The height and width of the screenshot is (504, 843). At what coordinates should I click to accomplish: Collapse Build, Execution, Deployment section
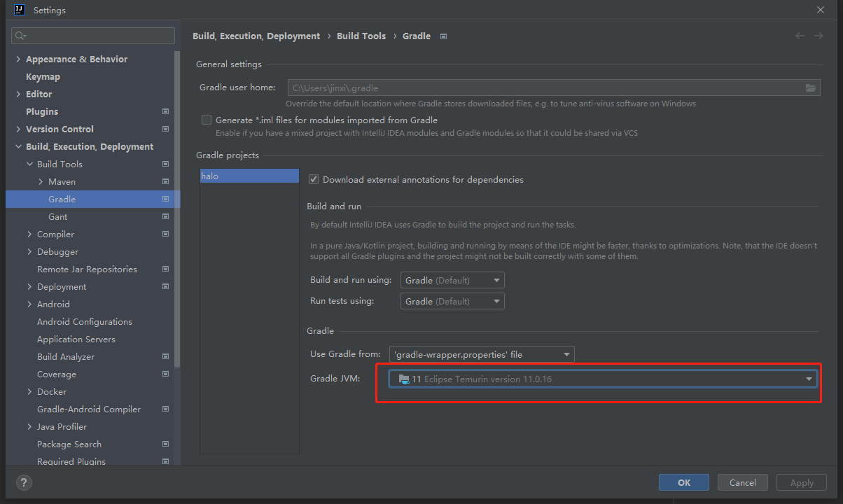pos(18,146)
